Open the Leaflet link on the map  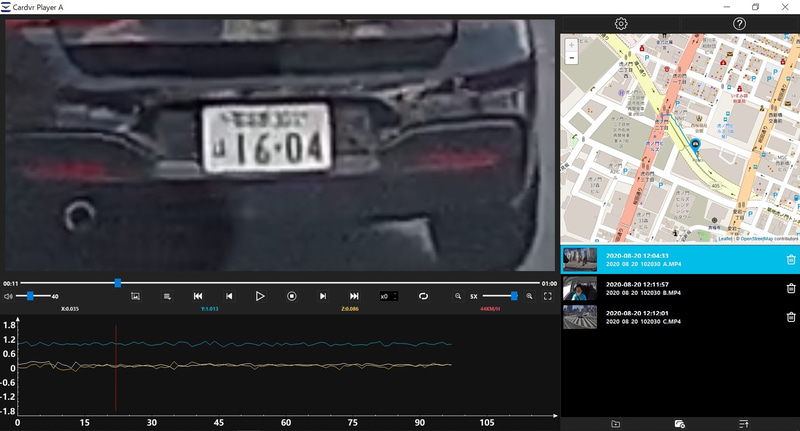click(x=724, y=239)
